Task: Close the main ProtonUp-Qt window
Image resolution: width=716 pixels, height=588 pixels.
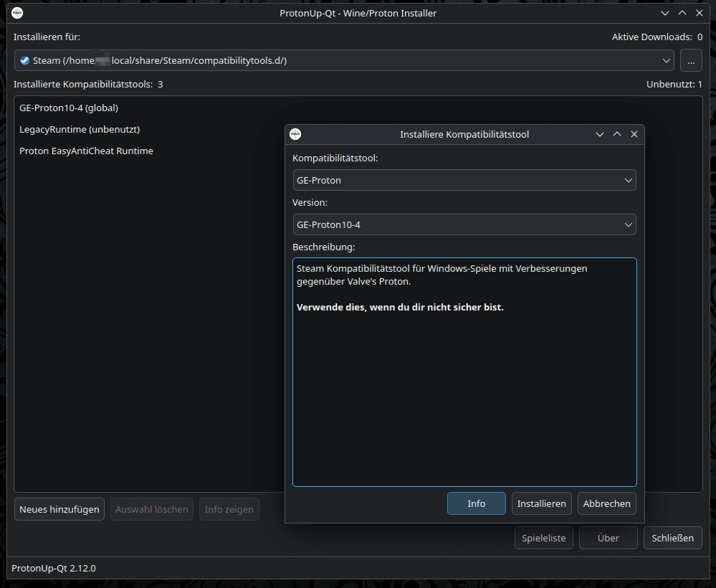Action: (699, 13)
